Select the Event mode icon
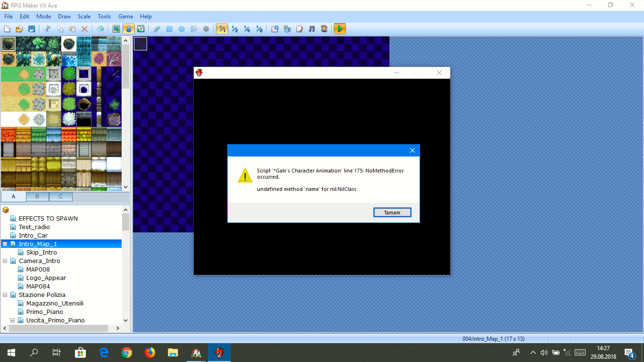The width and height of the screenshot is (644, 362). click(128, 29)
